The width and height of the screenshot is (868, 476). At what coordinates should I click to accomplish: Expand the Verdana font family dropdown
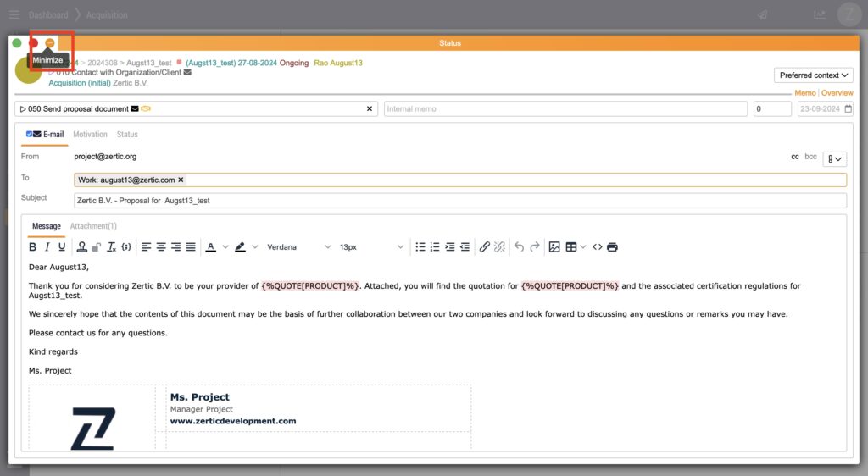(x=298, y=247)
